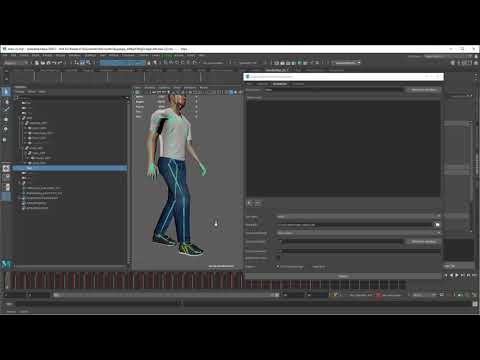Screen dimensions: 480x360
Task: Switch to the third tab in dialog
Action: click(x=280, y=84)
